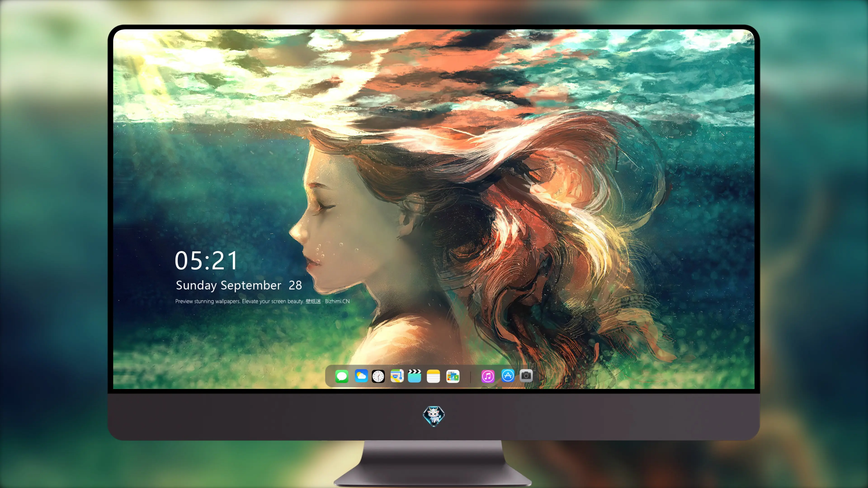Launch the Videos clapperboard app

(x=415, y=376)
